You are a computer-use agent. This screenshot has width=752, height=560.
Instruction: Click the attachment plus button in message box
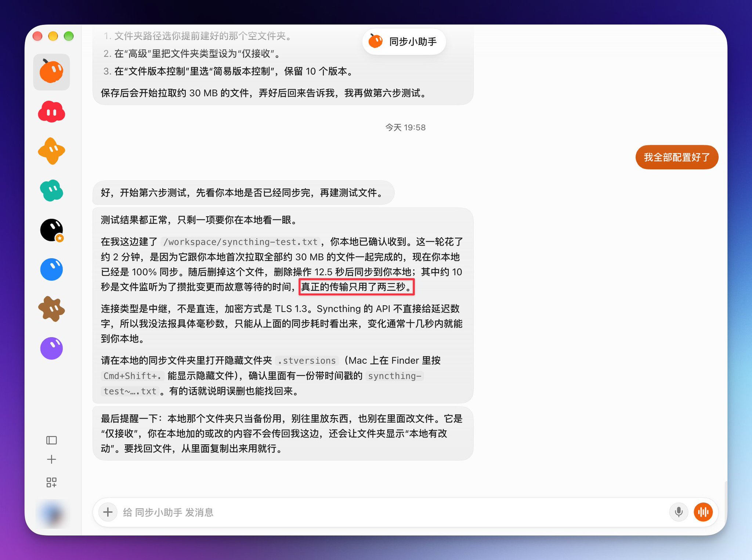pos(108,512)
